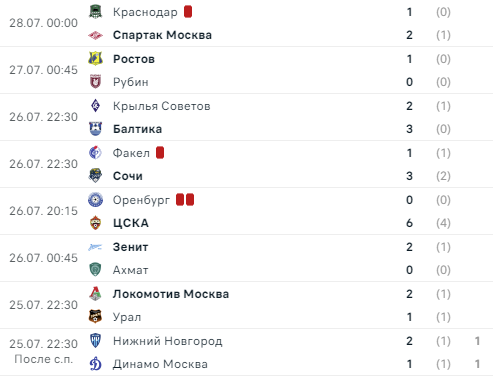Click the Рубин club crest
Screen dimensions: 493x376
95,82
